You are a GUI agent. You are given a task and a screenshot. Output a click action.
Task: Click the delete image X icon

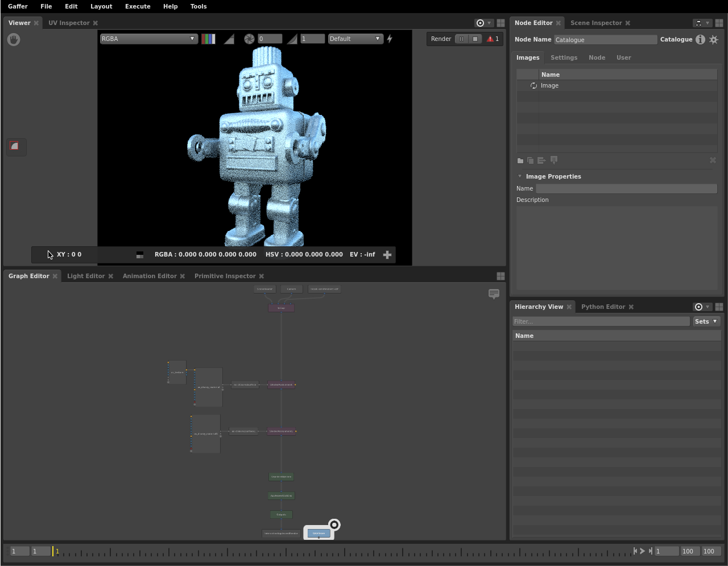713,160
